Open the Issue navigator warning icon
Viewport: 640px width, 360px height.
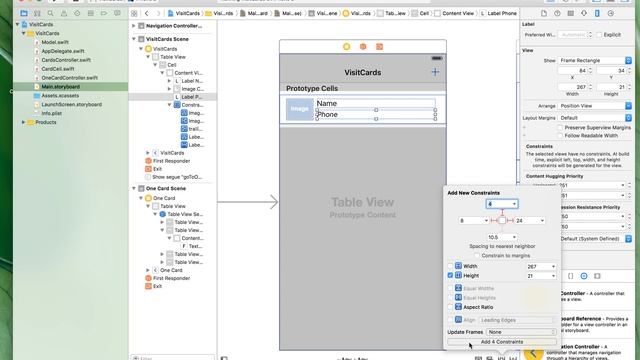coord(64,13)
